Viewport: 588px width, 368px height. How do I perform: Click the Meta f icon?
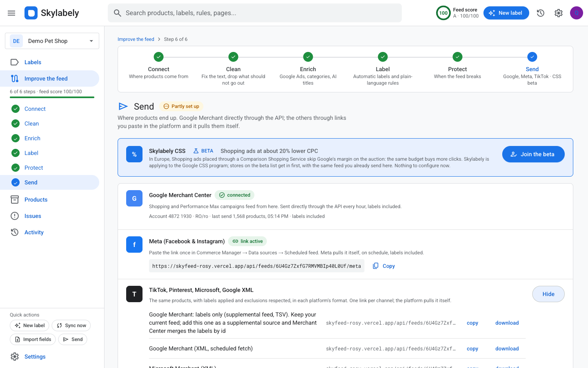click(x=134, y=245)
